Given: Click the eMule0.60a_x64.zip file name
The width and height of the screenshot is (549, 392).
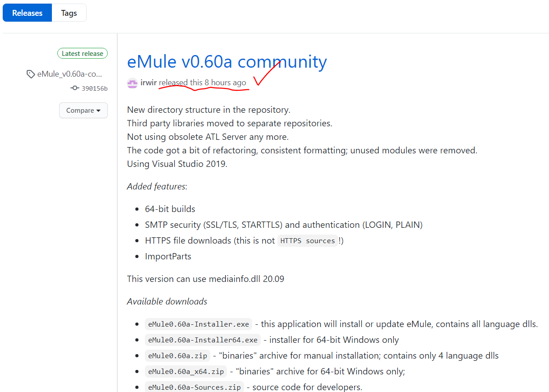Looking at the screenshot, I should coord(186,372).
